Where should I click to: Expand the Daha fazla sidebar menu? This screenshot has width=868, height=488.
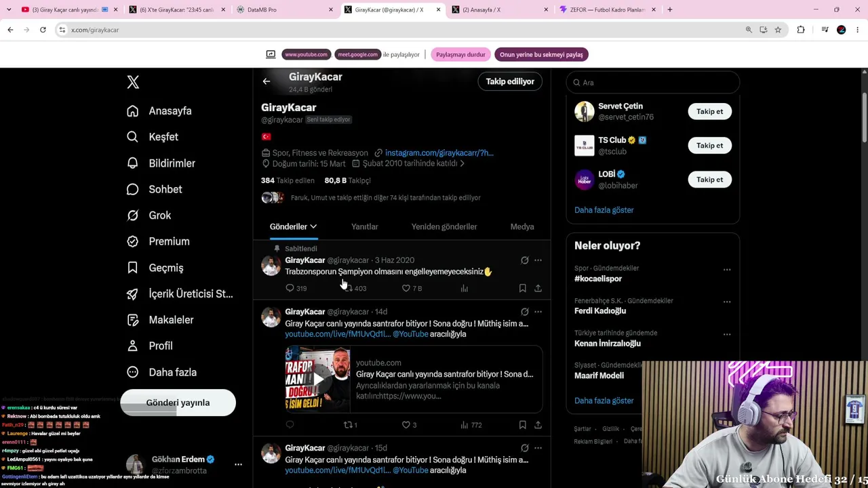tap(161, 372)
